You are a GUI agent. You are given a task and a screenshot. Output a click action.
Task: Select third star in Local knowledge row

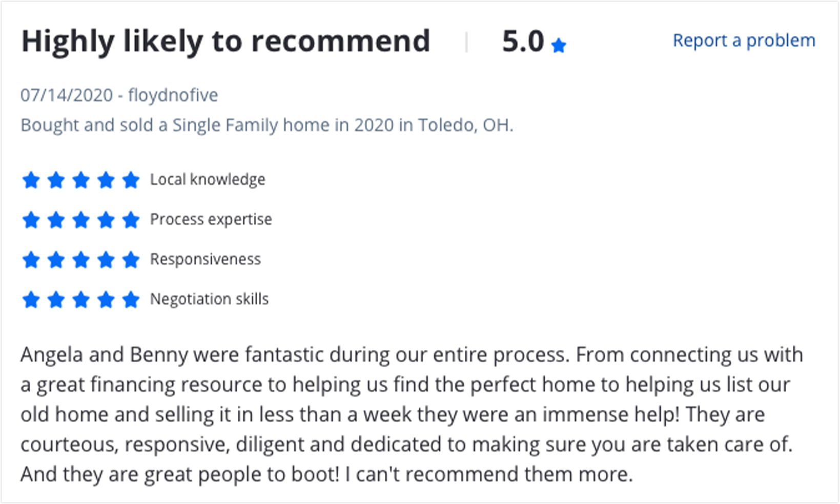(81, 180)
